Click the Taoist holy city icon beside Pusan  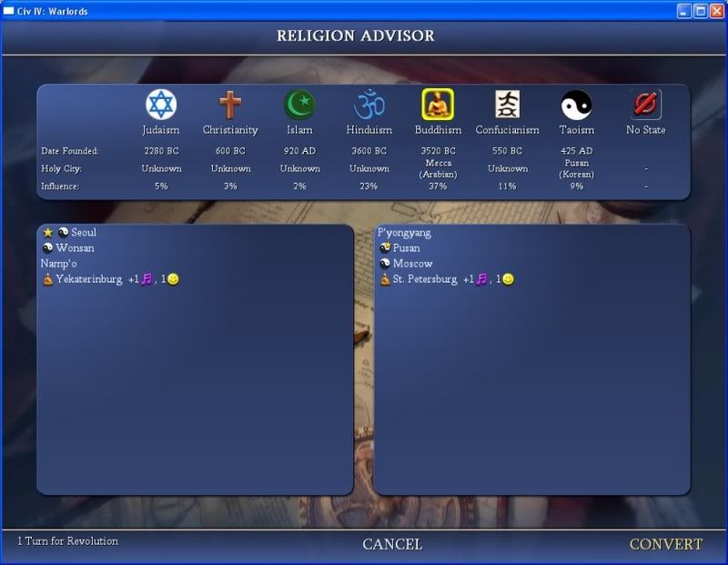pyautogui.click(x=385, y=247)
